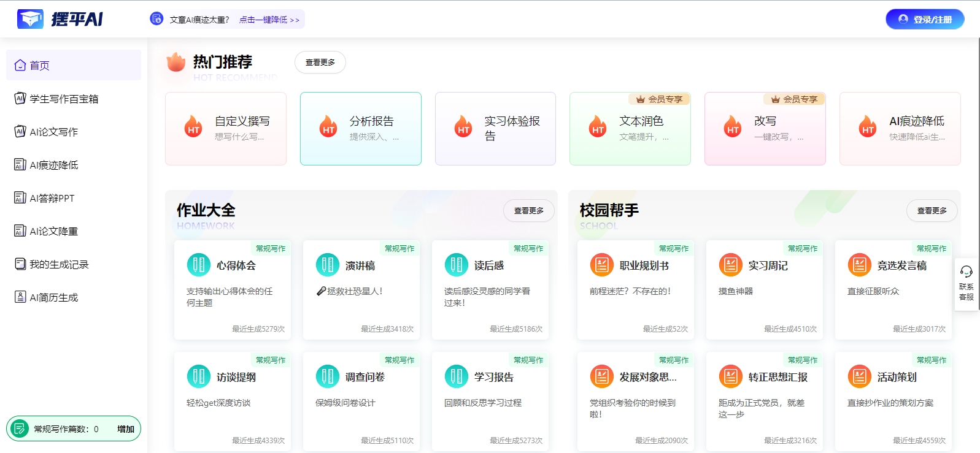Image resolution: width=980 pixels, height=453 pixels.
Task: Click the teal icon beside 心得体会
Action: (198, 265)
